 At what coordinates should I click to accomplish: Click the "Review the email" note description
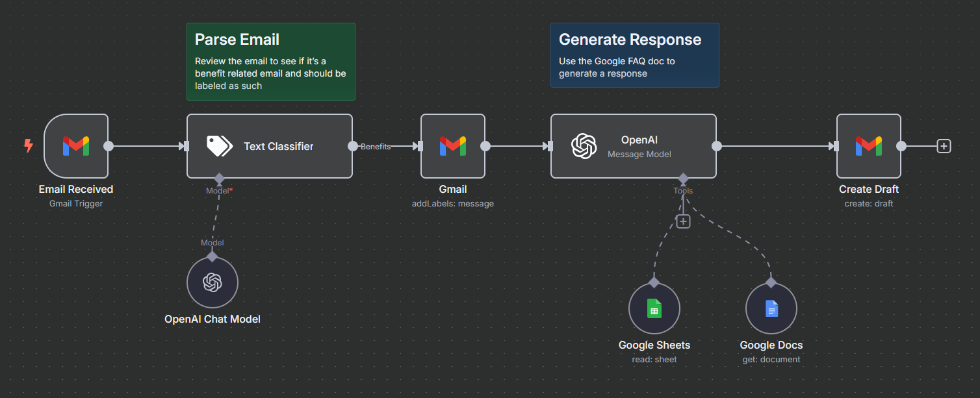click(270, 73)
